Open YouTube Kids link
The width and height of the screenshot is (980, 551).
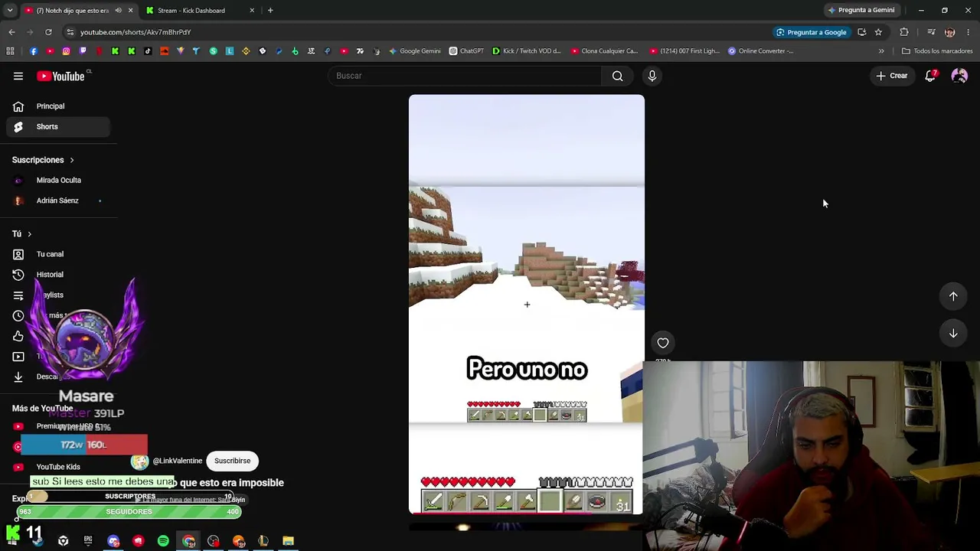58,467
